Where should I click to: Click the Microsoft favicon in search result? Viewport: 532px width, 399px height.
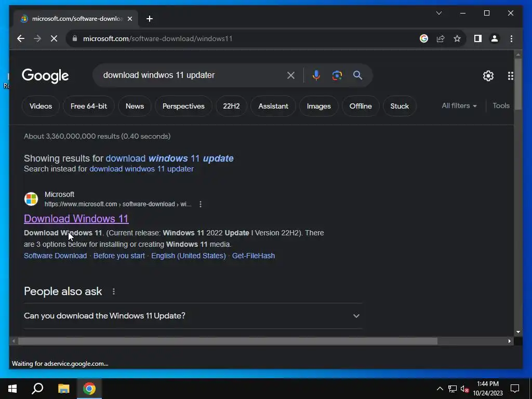click(x=31, y=199)
